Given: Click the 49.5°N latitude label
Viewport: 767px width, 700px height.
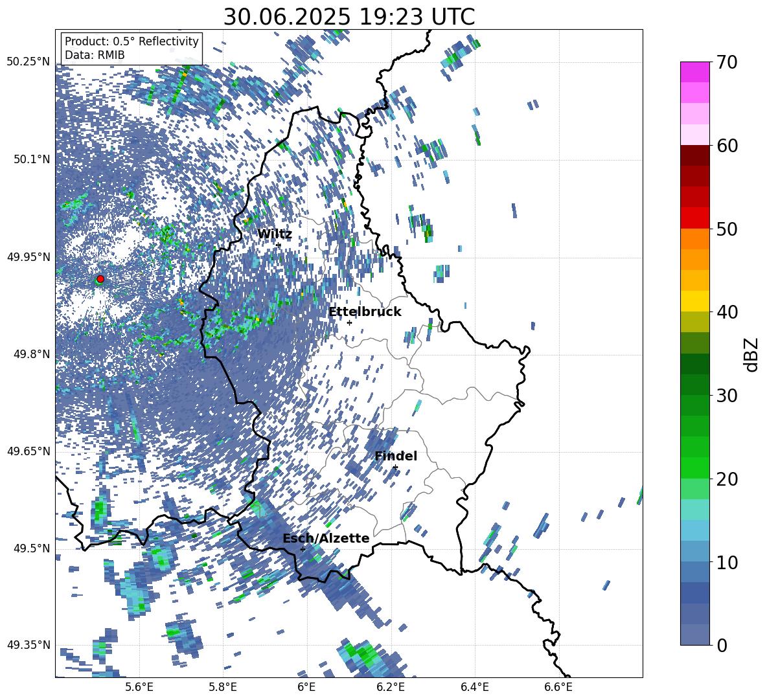Looking at the screenshot, I should click(x=32, y=548).
